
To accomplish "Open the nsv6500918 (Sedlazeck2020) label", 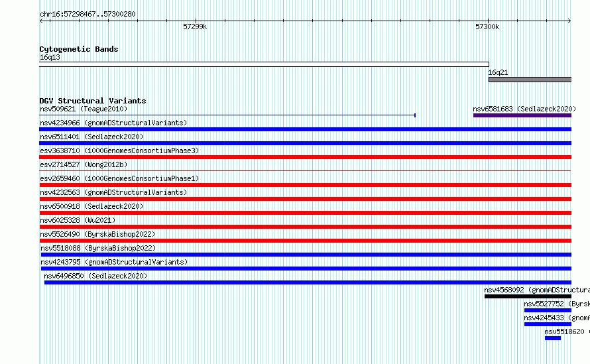I will click(91, 206).
